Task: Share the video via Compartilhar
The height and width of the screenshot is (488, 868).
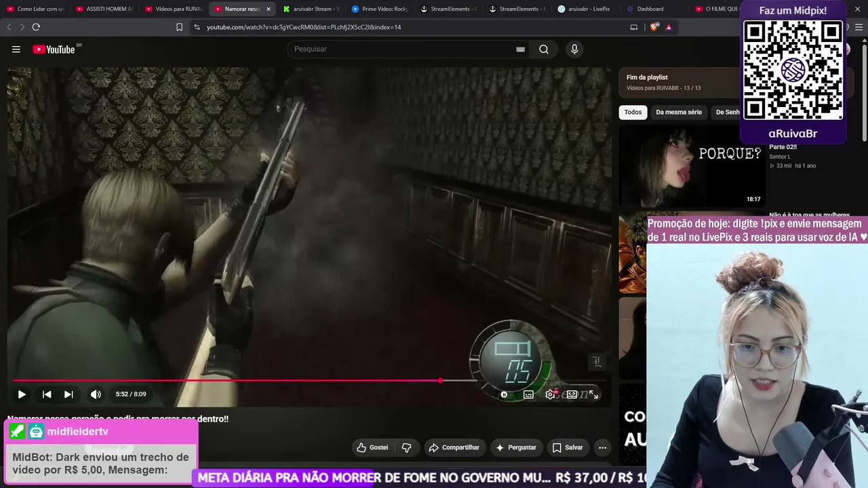Action: [x=454, y=447]
